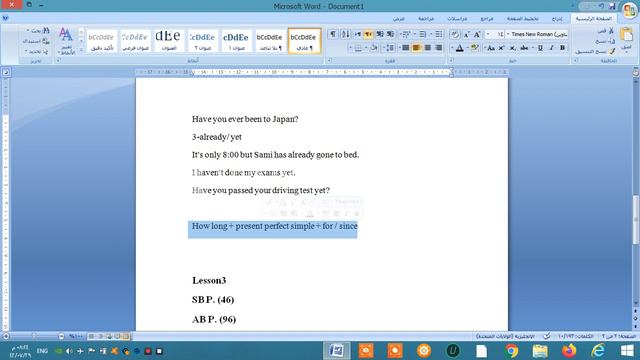
Task: Expand the styles gallery more arrow
Action: (81, 50)
